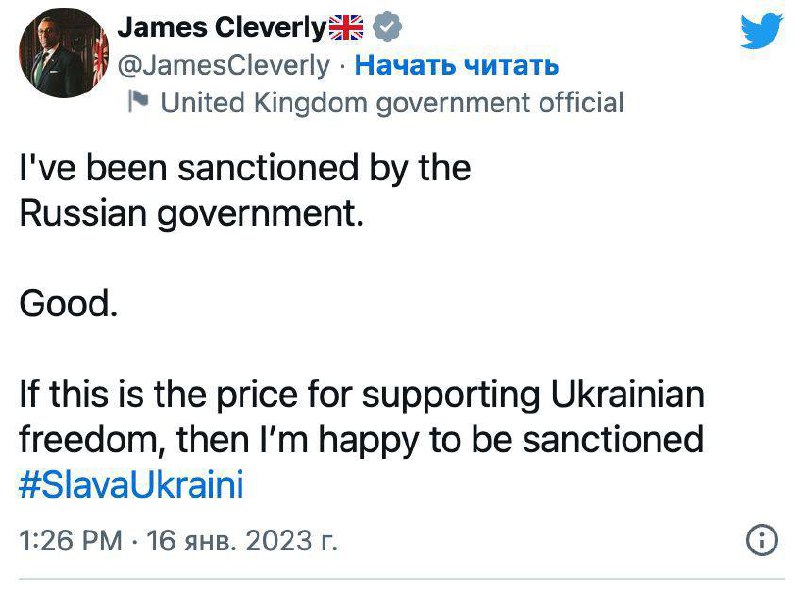Click the grey government flag icon
800x591 pixels.
139,102
